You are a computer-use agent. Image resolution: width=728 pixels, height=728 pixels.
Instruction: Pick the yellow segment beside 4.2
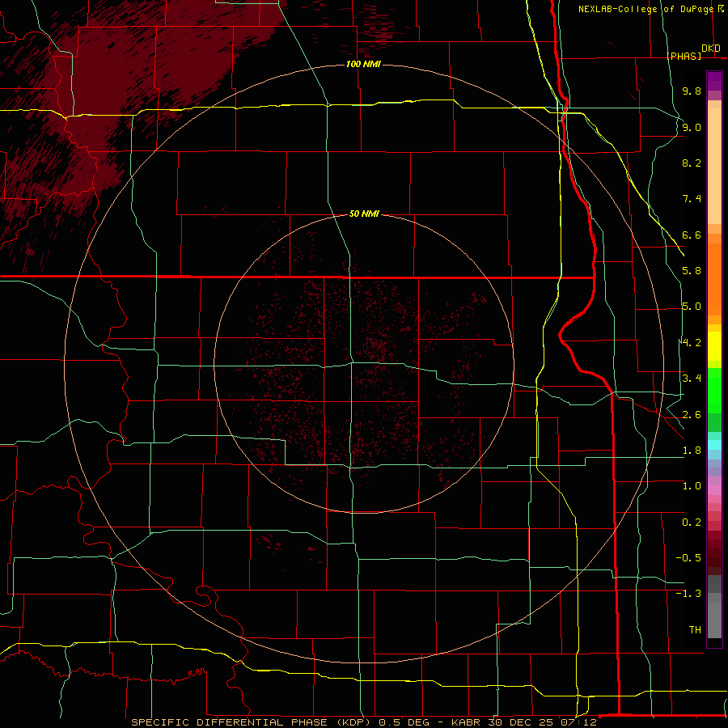coord(714,346)
